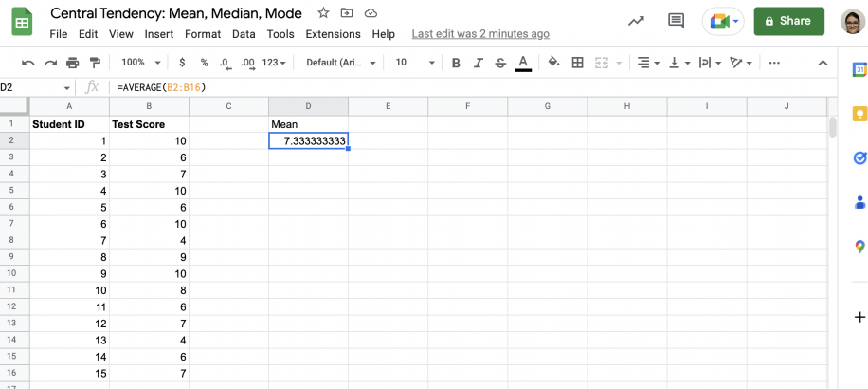Click the merge cells icon
The height and width of the screenshot is (389, 868).
coord(601,63)
